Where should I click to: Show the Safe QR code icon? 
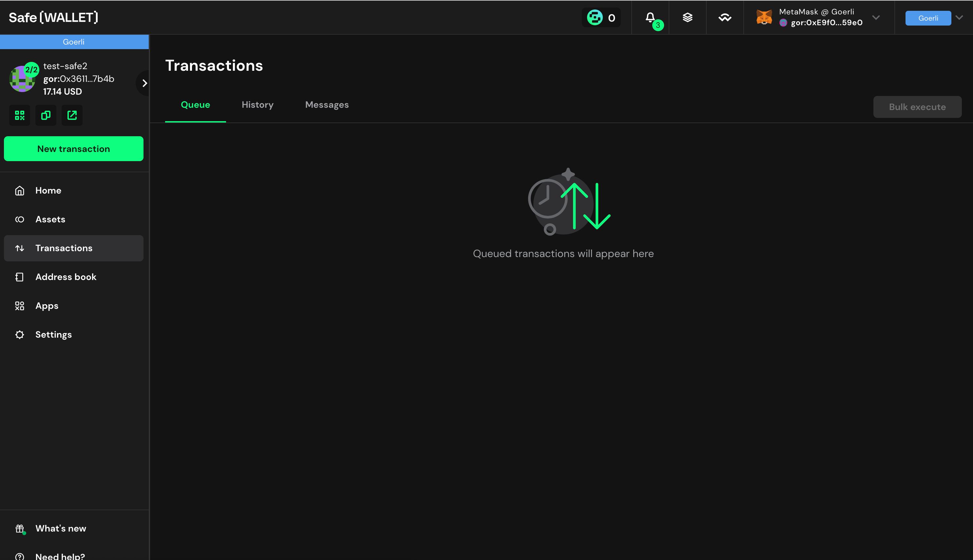[20, 115]
